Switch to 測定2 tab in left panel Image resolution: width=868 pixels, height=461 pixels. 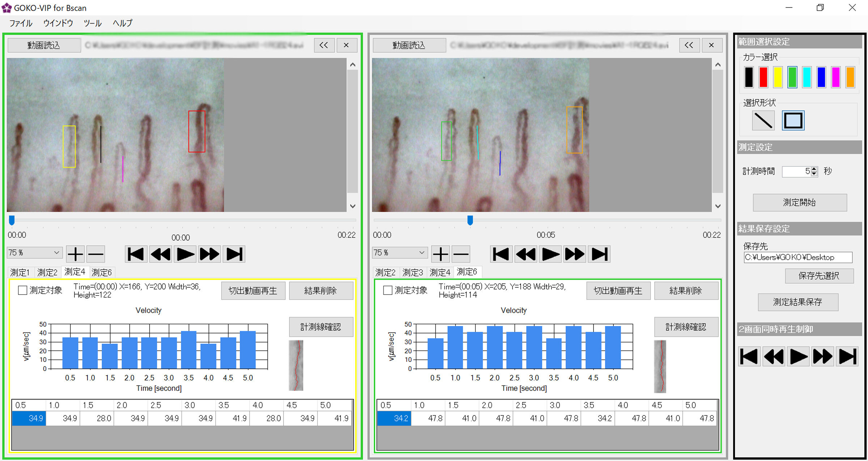pos(47,272)
